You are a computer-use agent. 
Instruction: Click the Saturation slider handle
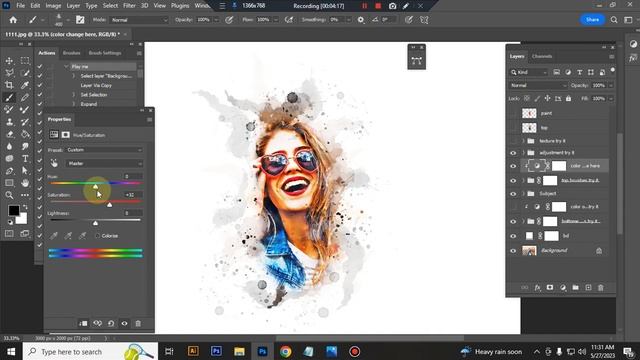tap(109, 204)
